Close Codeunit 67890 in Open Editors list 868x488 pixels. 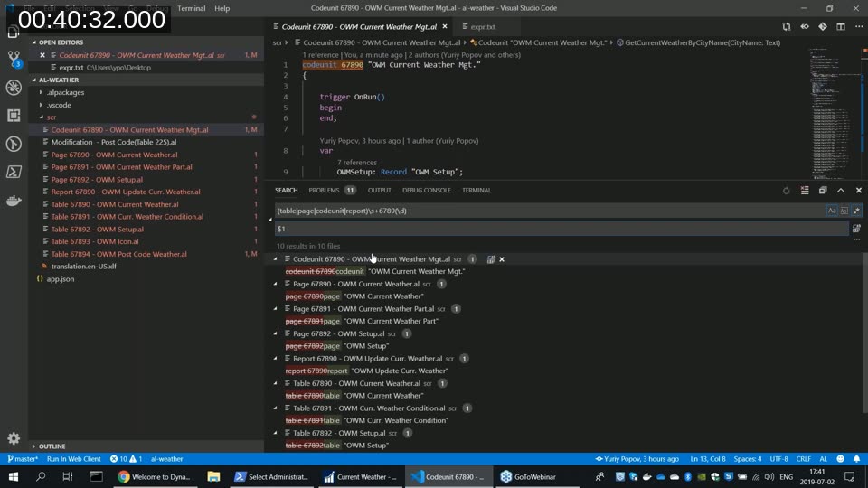(x=42, y=55)
